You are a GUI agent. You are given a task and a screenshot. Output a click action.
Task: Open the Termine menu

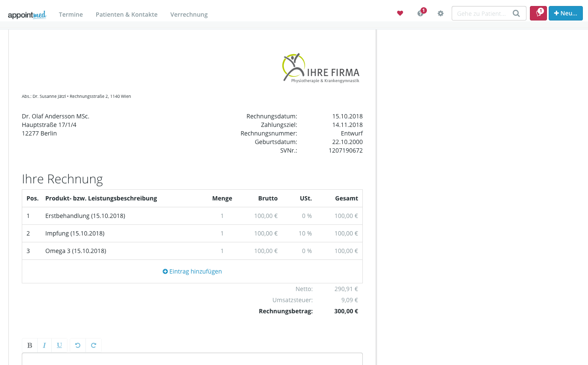71,15
